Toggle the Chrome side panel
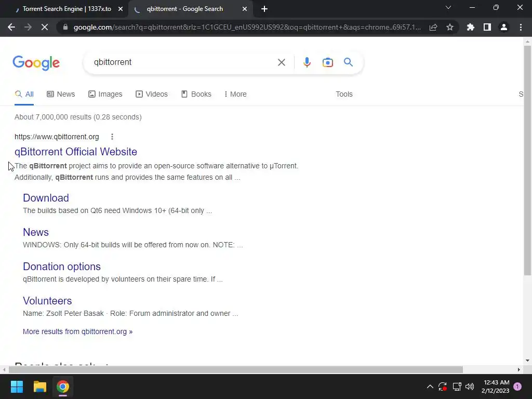Screen dimensions: 532x399 pos(487,27)
